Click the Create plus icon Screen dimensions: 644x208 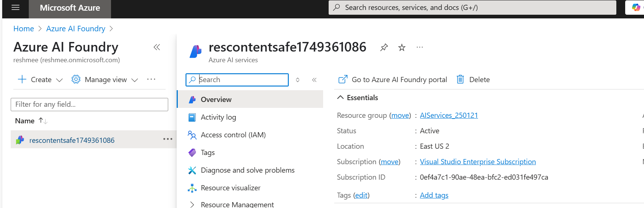tap(22, 80)
